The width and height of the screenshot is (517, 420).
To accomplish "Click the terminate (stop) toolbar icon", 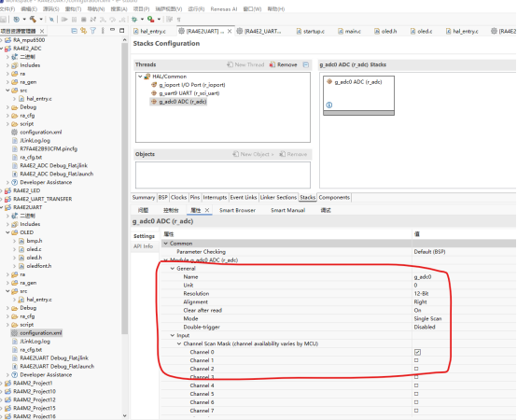I will tap(84, 20).
